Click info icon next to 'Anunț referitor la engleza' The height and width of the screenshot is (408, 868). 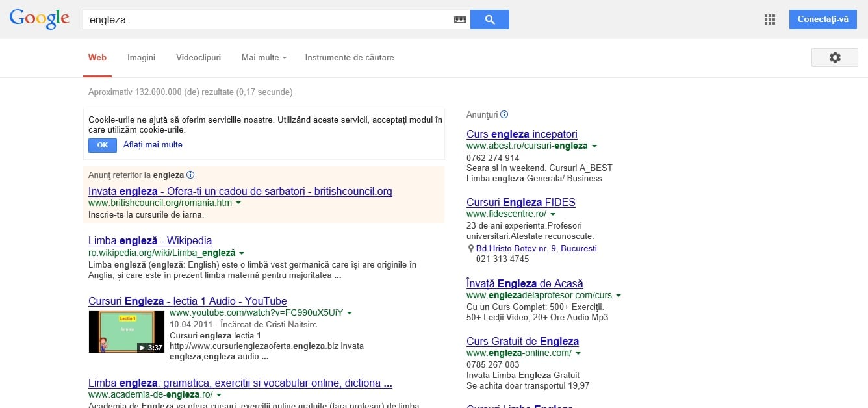point(190,175)
